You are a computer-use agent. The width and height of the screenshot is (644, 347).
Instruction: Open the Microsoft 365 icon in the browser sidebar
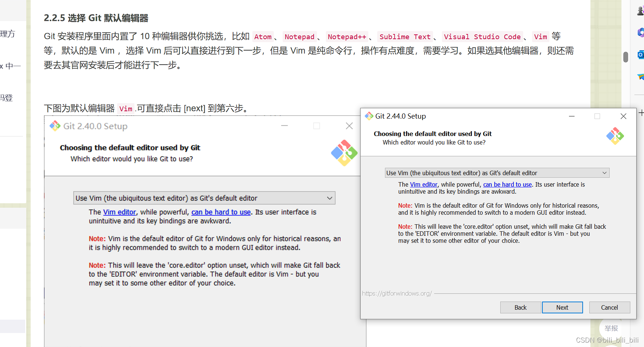point(641,33)
